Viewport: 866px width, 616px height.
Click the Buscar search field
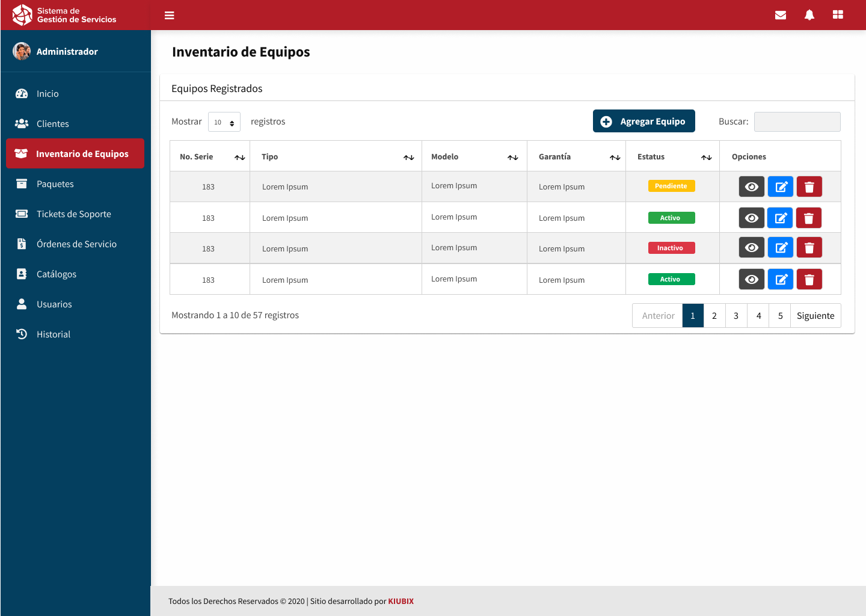coord(797,122)
